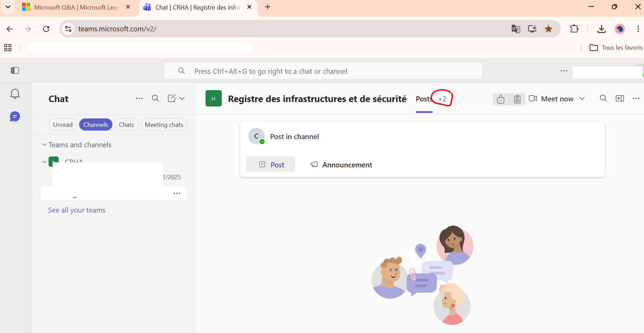Switch to Microsoft Q&A browser tab

point(76,7)
